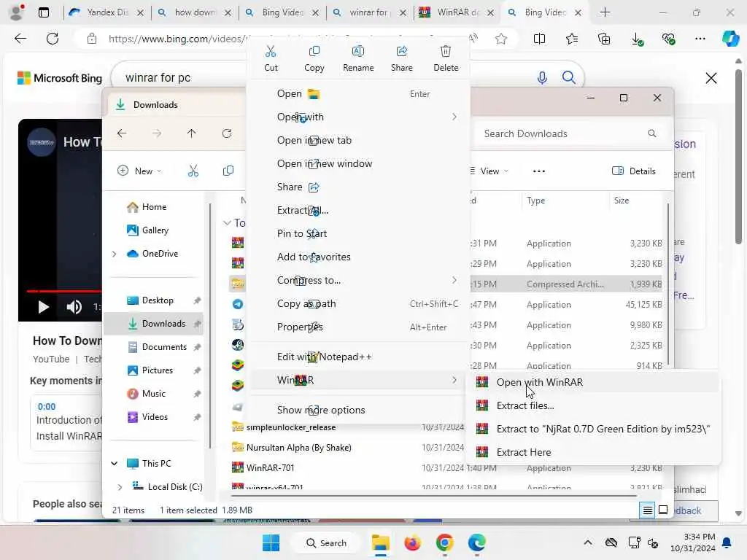Add page to favorites star icon
The height and width of the screenshot is (560, 747).
point(500,39)
